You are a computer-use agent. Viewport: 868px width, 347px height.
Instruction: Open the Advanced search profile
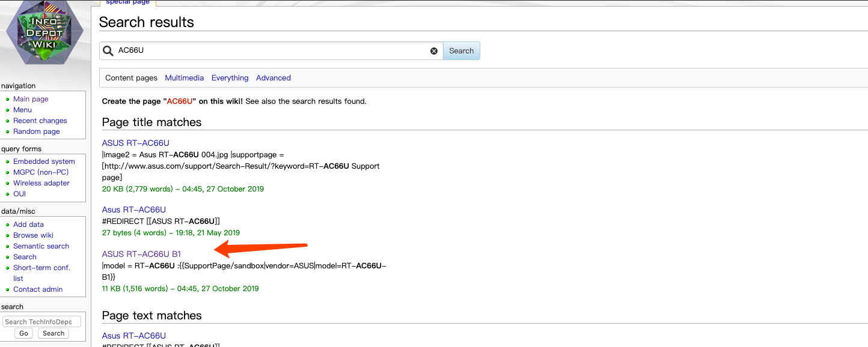pyautogui.click(x=274, y=78)
